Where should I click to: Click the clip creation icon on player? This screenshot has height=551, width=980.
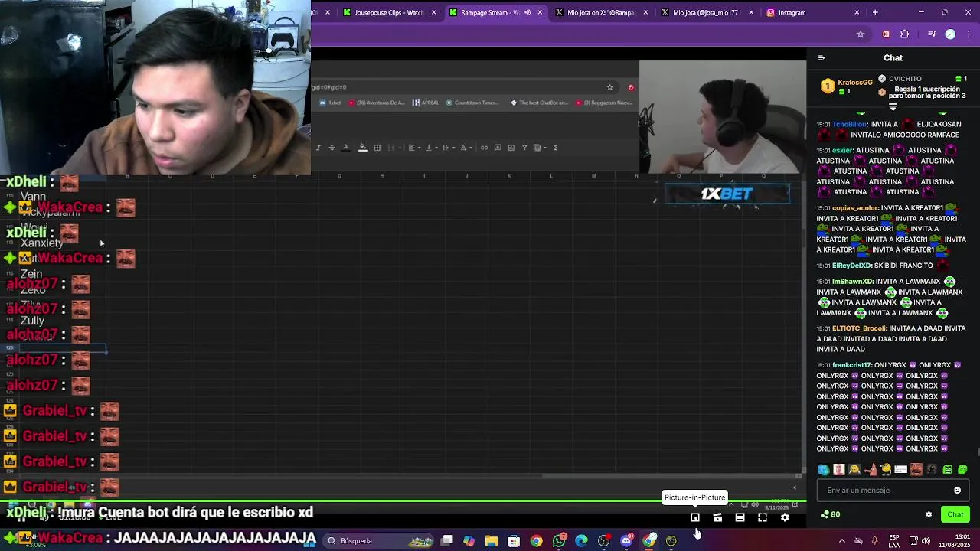[x=717, y=518]
